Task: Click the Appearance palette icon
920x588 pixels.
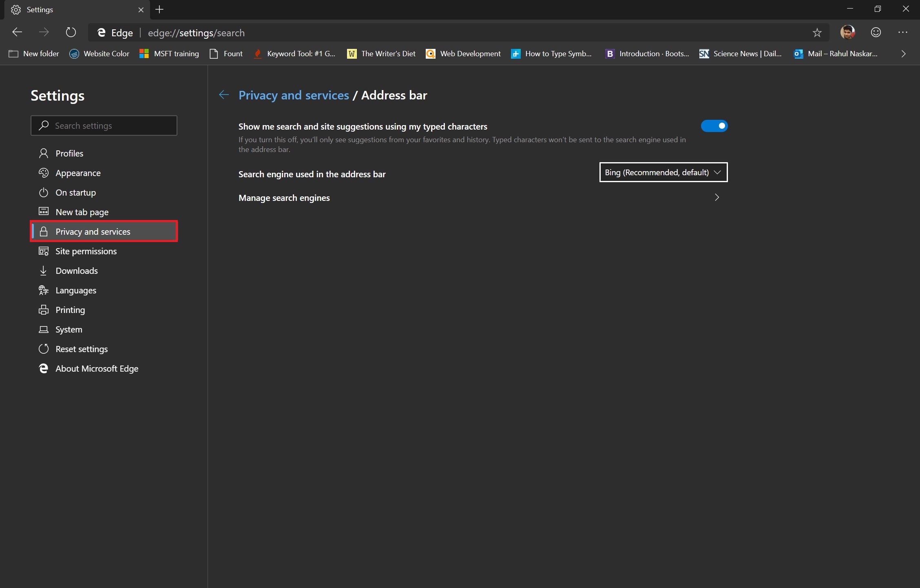Action: (x=44, y=173)
